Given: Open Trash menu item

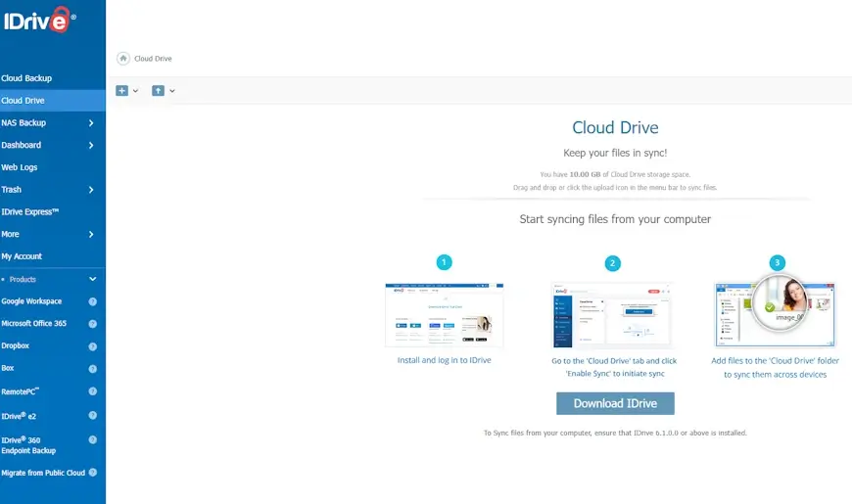Looking at the screenshot, I should click(11, 190).
